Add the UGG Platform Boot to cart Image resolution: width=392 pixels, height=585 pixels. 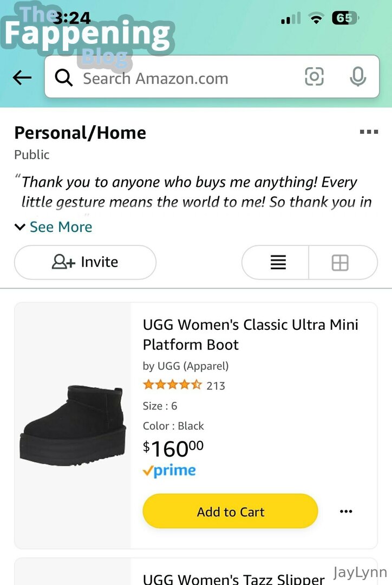pos(230,511)
